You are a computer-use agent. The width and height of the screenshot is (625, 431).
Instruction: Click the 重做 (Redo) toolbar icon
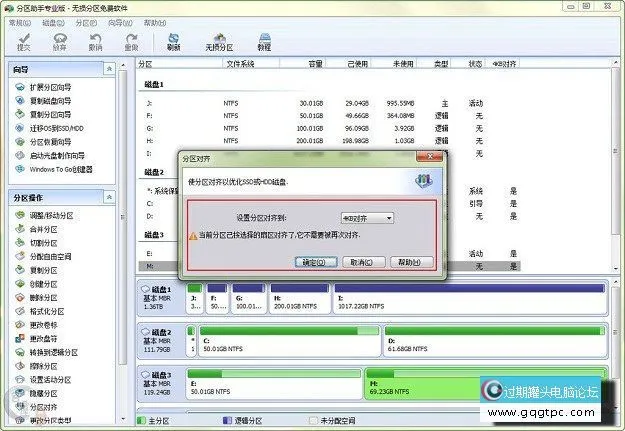click(x=131, y=41)
